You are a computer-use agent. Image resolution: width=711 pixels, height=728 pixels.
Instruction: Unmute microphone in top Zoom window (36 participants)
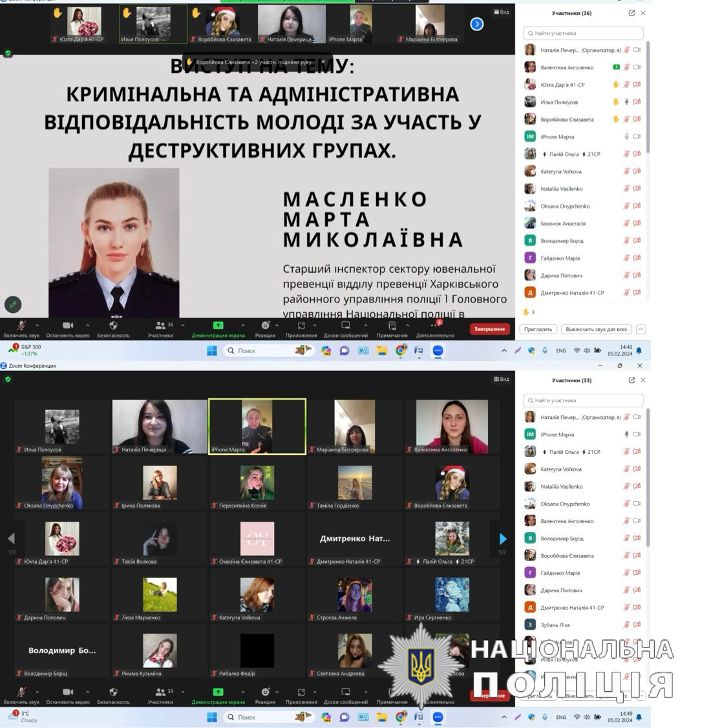[21, 328]
